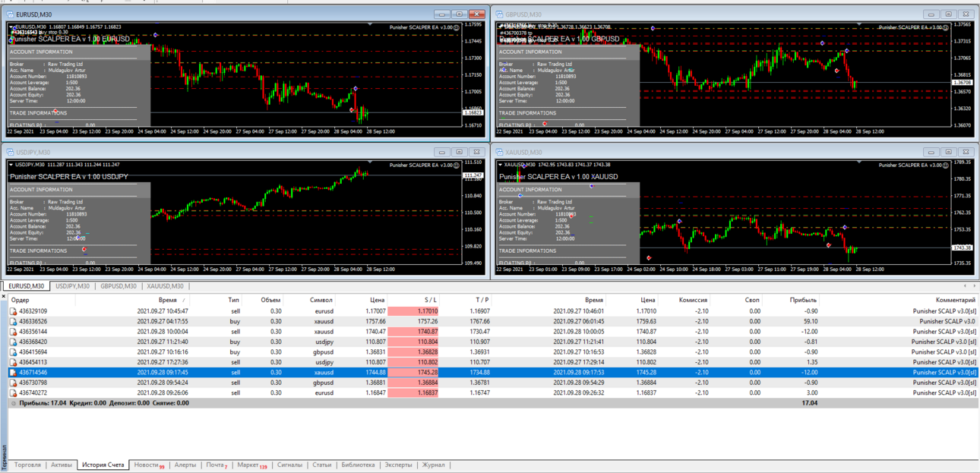This screenshot has height=473, width=980.
Task: Open the Новости tab
Action: pos(149,465)
